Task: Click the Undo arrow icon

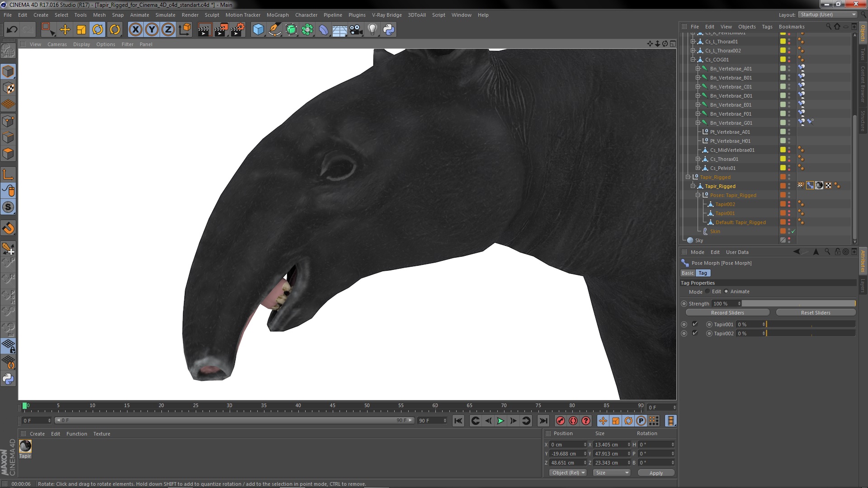Action: tap(12, 30)
